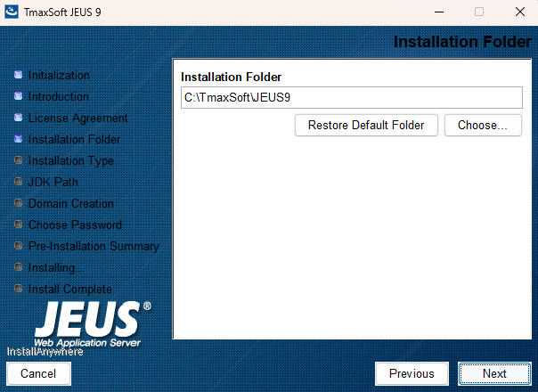Click the Domain Creation step bullet icon

[x=18, y=203]
